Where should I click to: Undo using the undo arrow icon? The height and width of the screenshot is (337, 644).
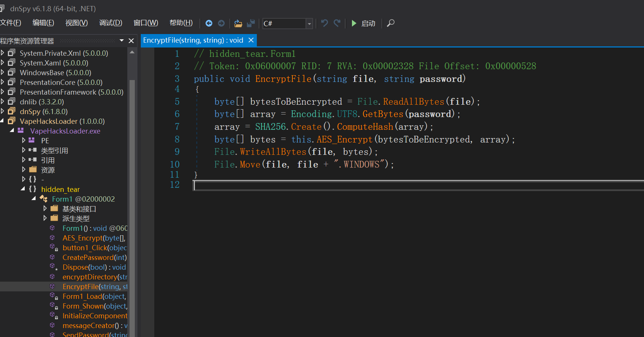[325, 23]
